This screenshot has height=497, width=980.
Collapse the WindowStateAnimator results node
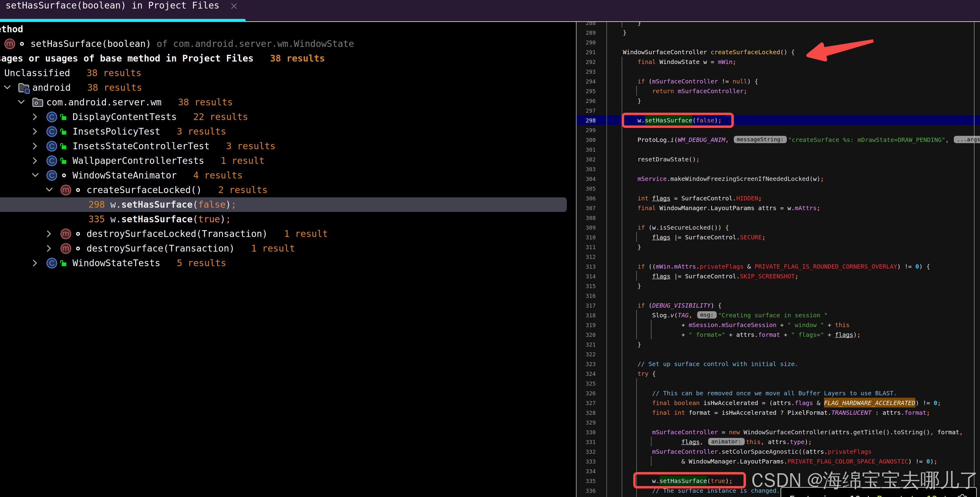[35, 175]
